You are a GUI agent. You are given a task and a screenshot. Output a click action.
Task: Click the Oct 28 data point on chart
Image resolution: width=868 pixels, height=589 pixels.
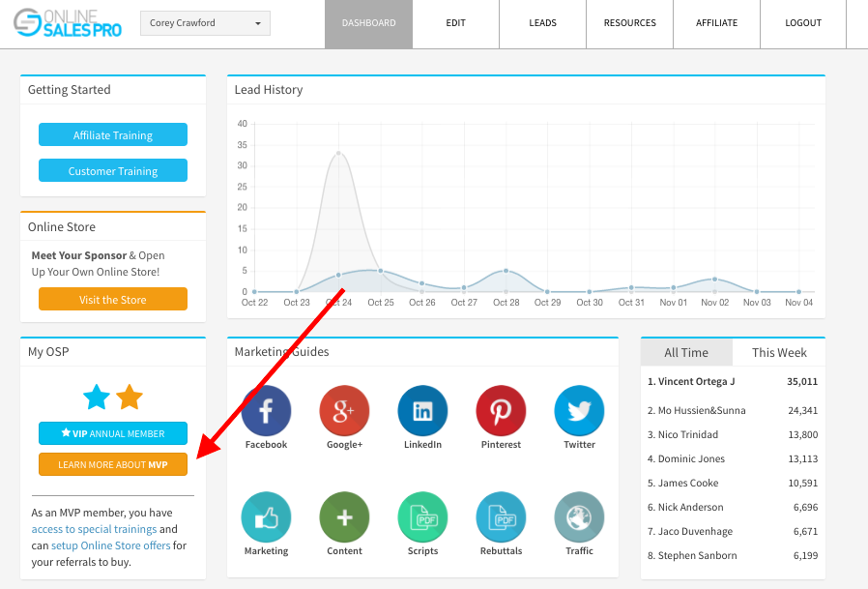tap(506, 271)
